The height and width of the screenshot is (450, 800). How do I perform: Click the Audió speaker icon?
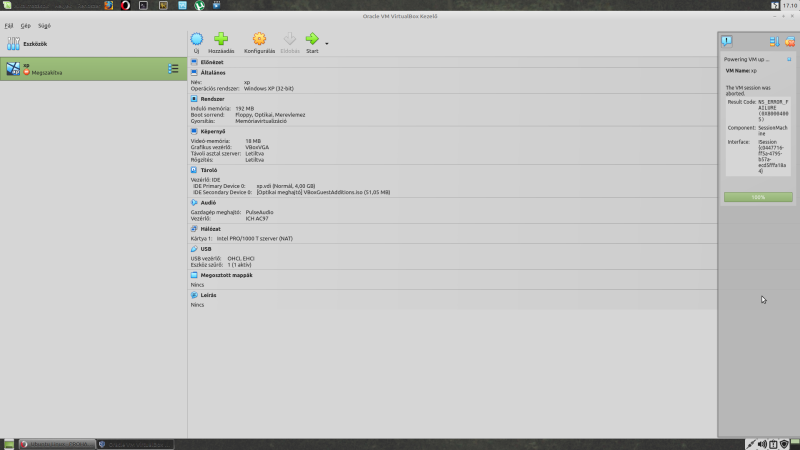[x=194, y=203]
